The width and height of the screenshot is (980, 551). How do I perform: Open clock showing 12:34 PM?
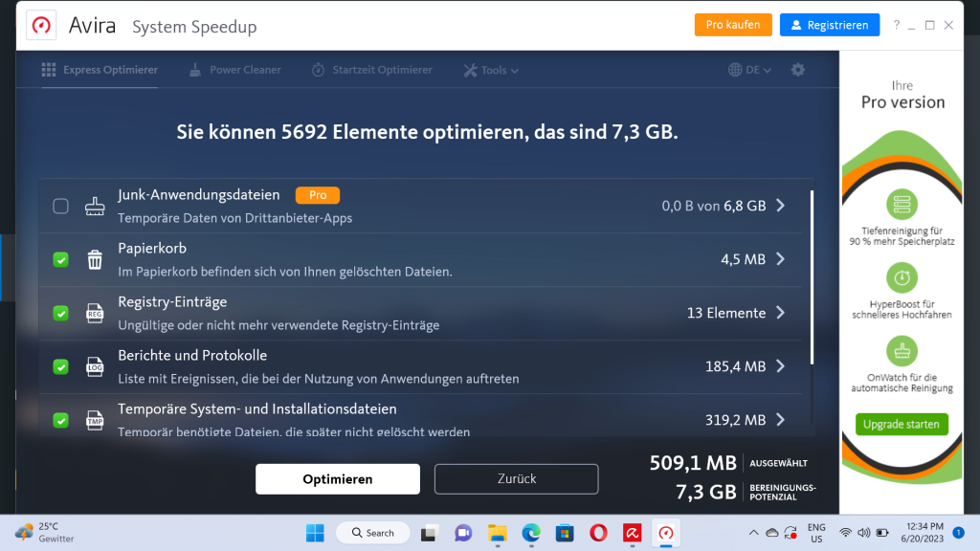pyautogui.click(x=922, y=532)
